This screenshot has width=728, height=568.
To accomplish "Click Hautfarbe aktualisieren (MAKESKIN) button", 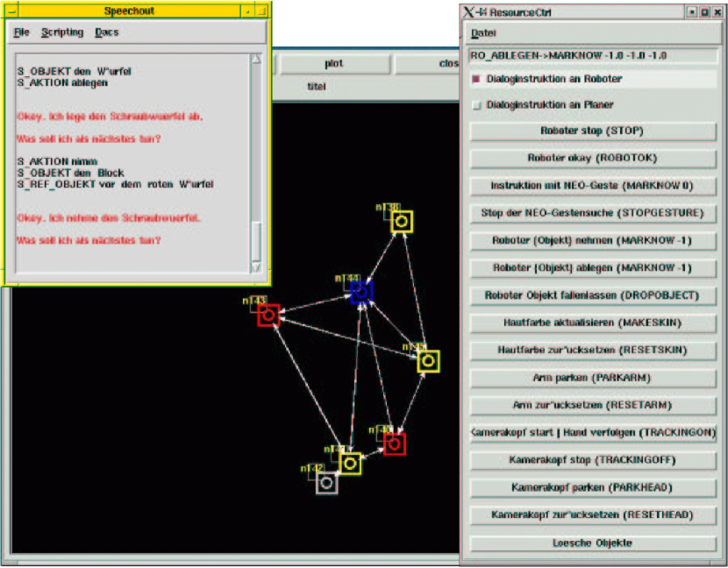I will [x=592, y=323].
